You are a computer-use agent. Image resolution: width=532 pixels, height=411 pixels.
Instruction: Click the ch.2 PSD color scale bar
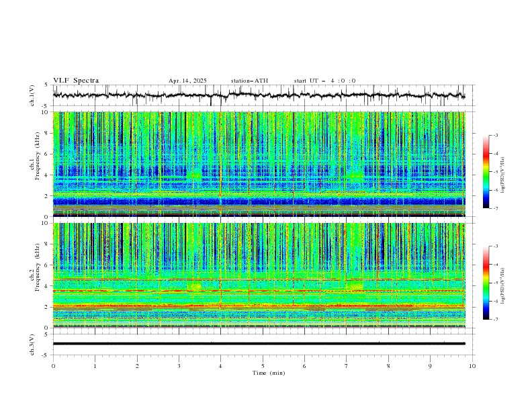pos(486,283)
